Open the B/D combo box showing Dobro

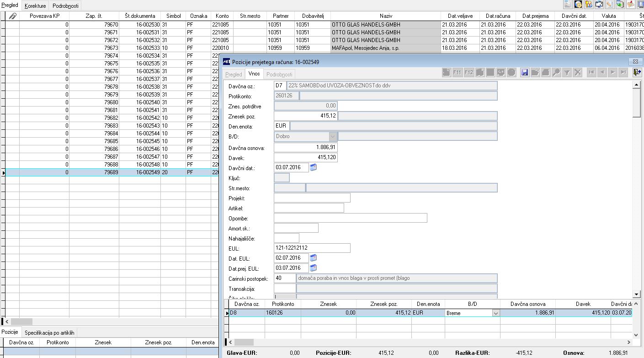(332, 136)
